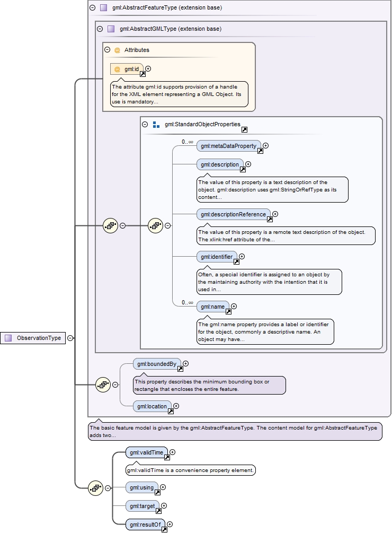This screenshot has width=392, height=533.
Task: Collapse the gml:AbstractGMLType extension base
Action: pos(100,29)
